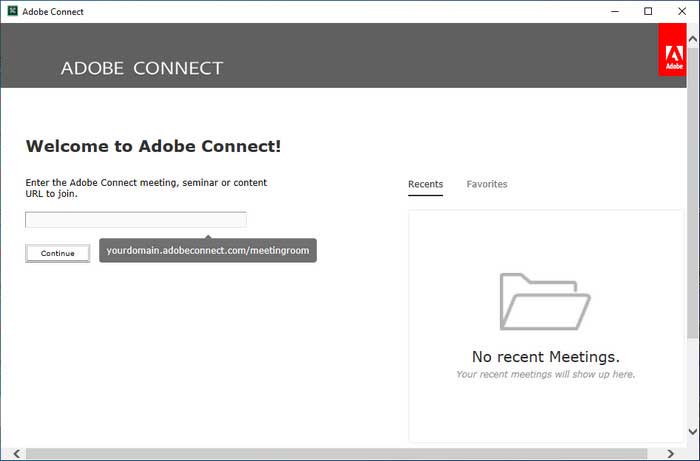The height and width of the screenshot is (461, 700).
Task: Maximize the Adobe Connect window
Action: [648, 12]
